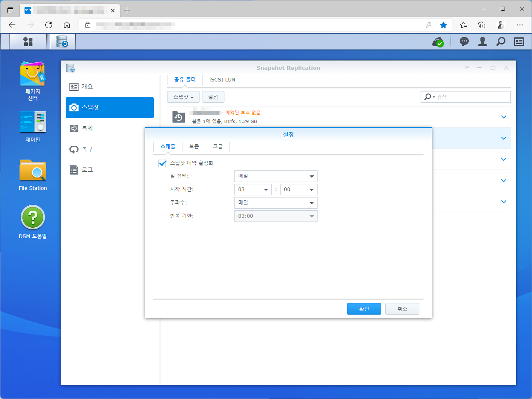Image resolution: width=532 pixels, height=399 pixels.
Task: Open the DSM user options person icon
Action: coord(483,42)
